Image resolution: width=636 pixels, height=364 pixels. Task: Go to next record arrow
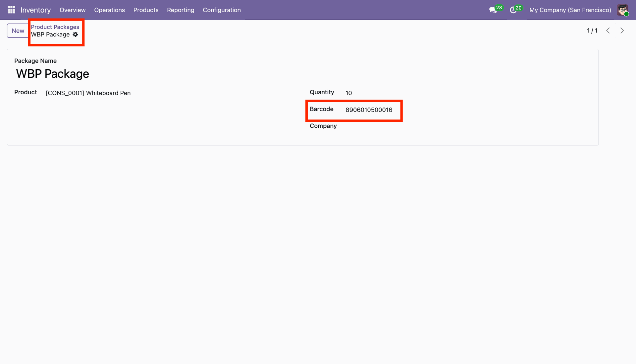tap(622, 30)
